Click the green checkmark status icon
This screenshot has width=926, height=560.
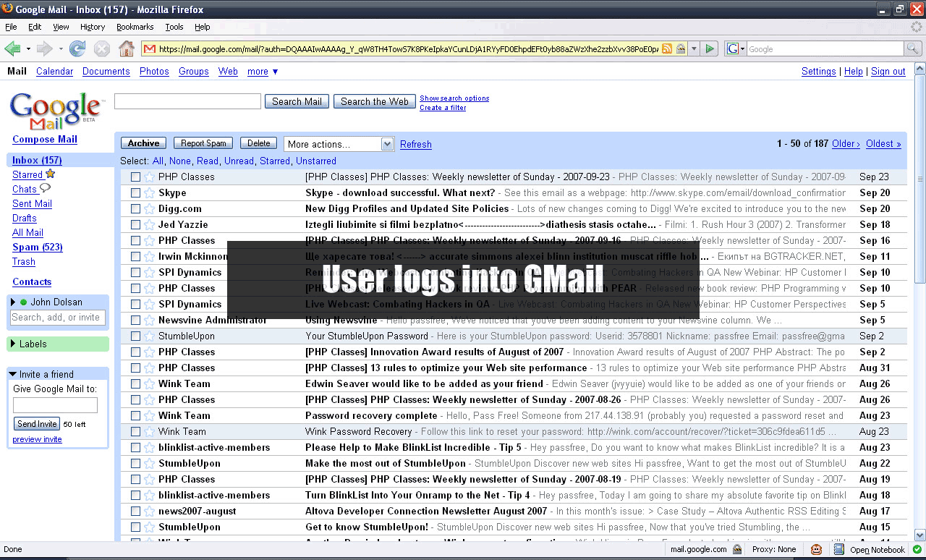coord(917,550)
